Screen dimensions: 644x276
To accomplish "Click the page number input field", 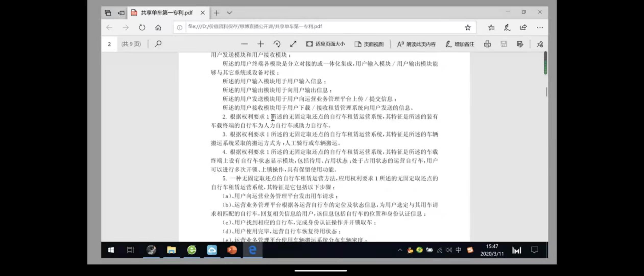I will pyautogui.click(x=109, y=44).
